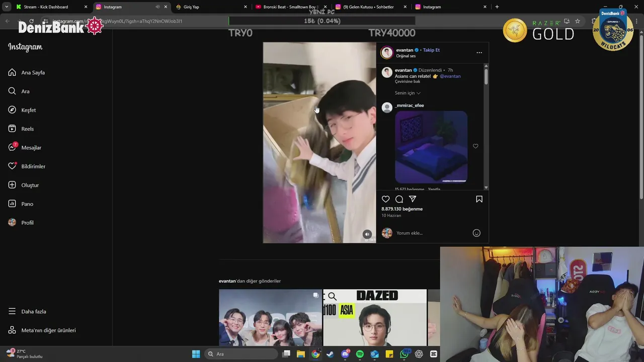The height and width of the screenshot is (362, 644).
Task: Click _mmirac_efee's commenter avatar
Action: tap(387, 108)
